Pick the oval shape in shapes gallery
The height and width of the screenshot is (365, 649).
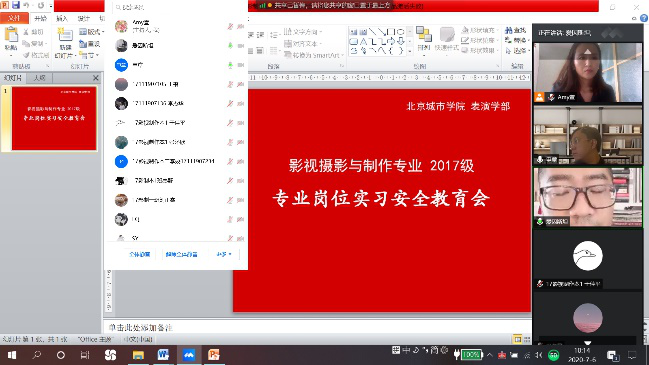point(401,31)
